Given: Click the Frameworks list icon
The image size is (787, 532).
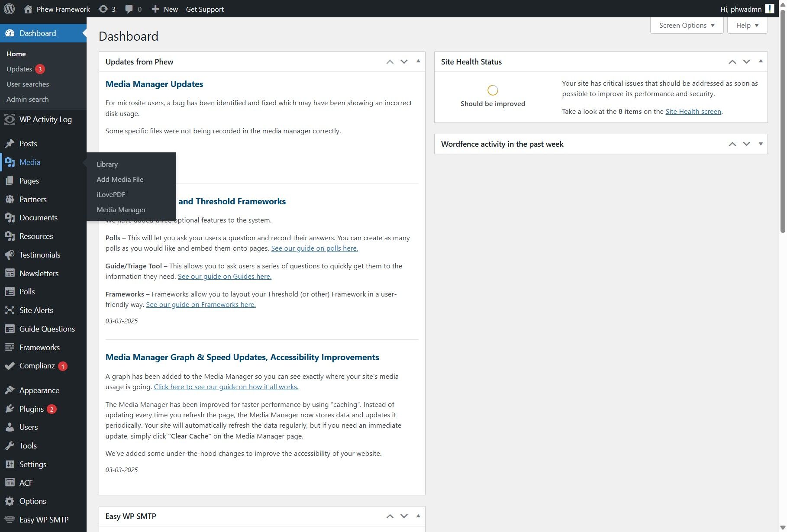Looking at the screenshot, I should click(10, 348).
